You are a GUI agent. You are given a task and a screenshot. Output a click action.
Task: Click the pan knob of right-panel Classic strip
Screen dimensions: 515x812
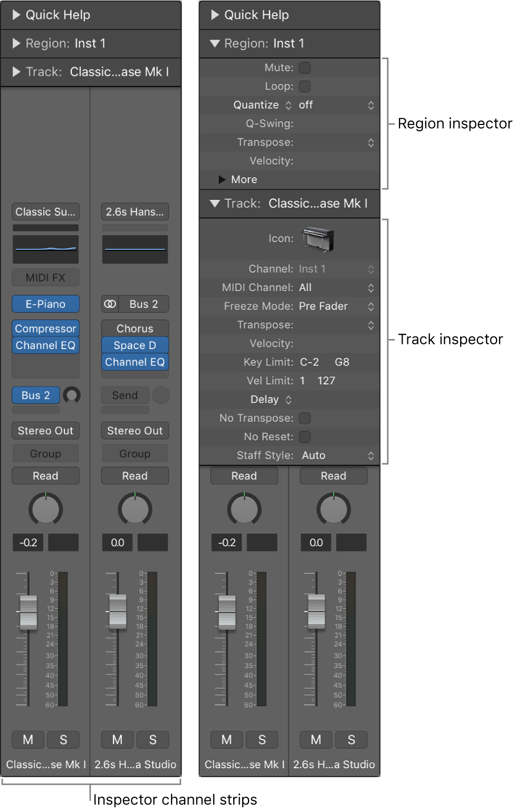pyautogui.click(x=244, y=509)
